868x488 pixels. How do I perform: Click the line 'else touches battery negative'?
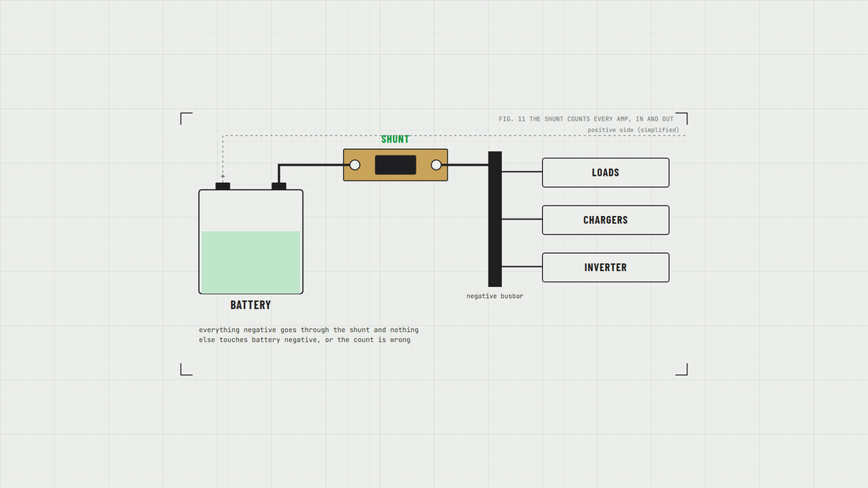tap(305, 340)
